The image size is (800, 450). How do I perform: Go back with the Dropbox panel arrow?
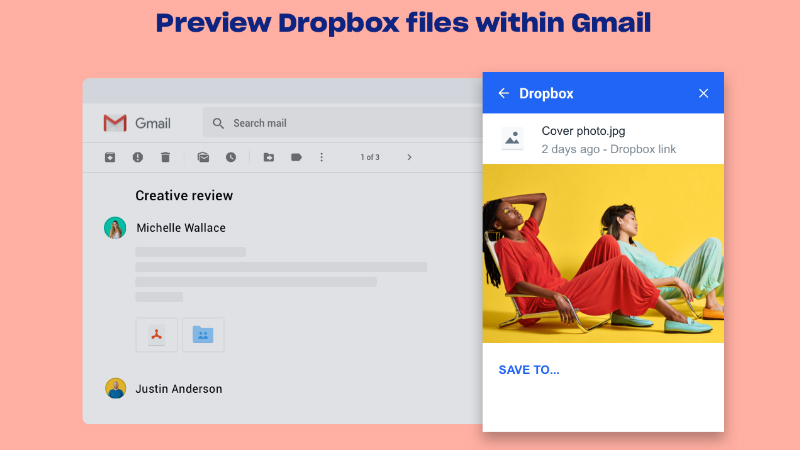pyautogui.click(x=504, y=93)
